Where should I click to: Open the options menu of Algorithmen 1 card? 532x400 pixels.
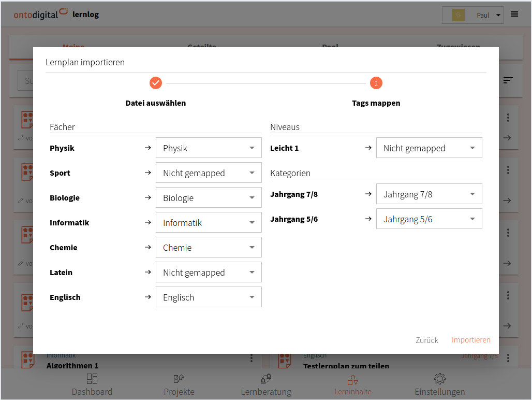click(x=252, y=358)
